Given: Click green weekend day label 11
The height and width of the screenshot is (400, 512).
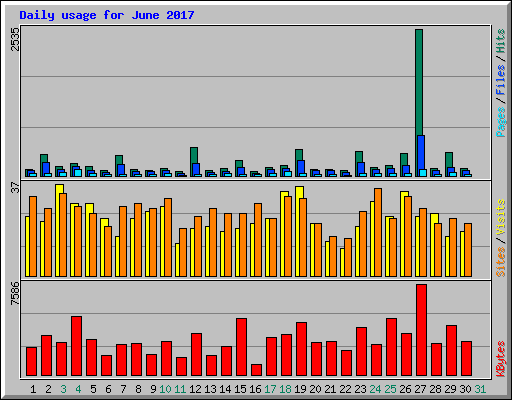Looking at the screenshot, I should 180,389.
